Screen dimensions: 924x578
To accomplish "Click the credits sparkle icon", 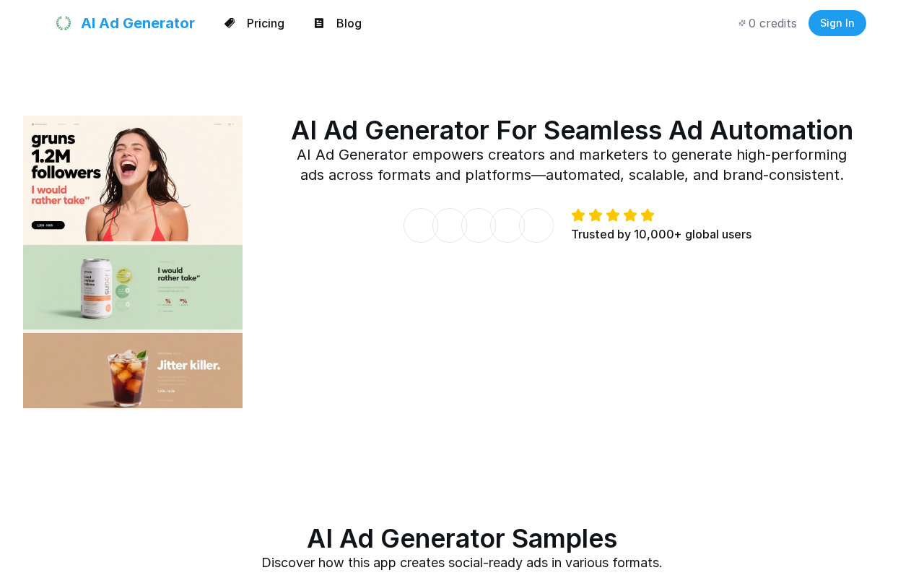I will pyautogui.click(x=742, y=23).
